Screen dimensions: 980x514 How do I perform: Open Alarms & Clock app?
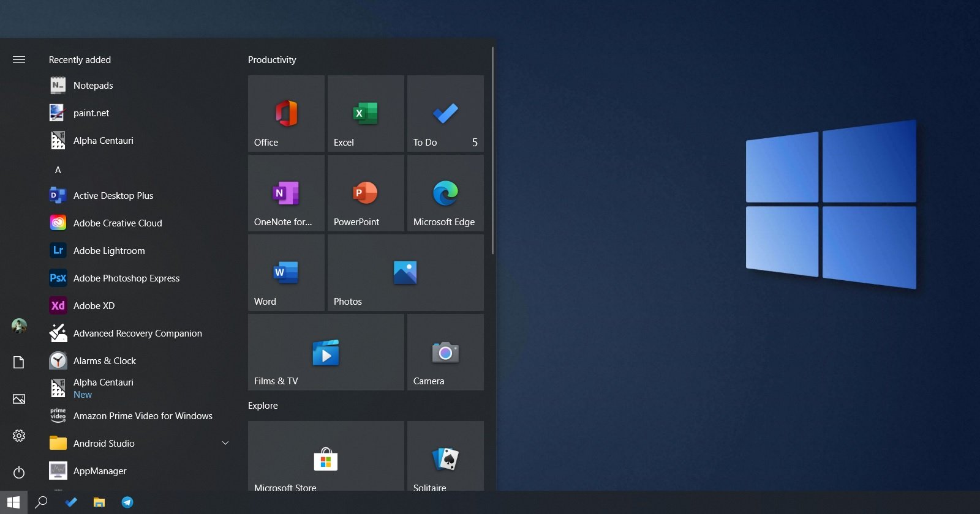[x=141, y=361]
